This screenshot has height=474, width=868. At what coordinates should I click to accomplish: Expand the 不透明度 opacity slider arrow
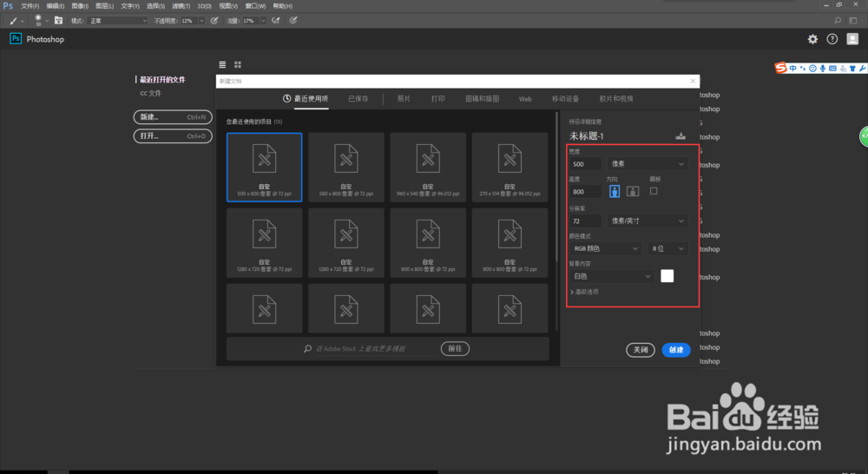(201, 21)
